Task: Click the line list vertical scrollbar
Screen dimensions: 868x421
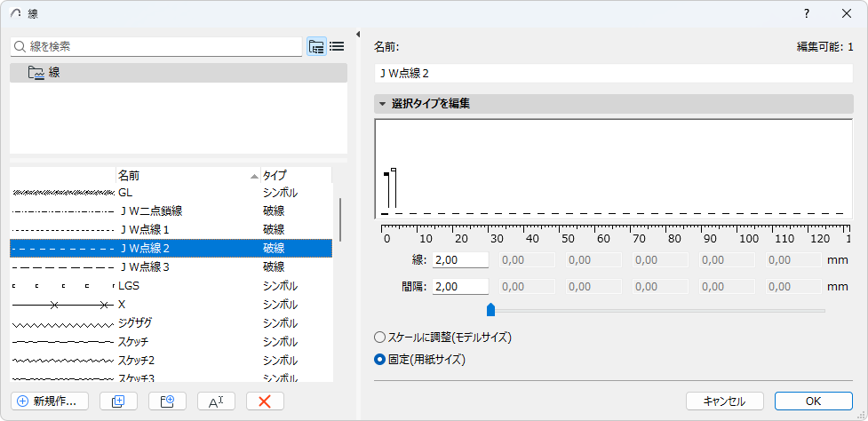Action: [340, 219]
